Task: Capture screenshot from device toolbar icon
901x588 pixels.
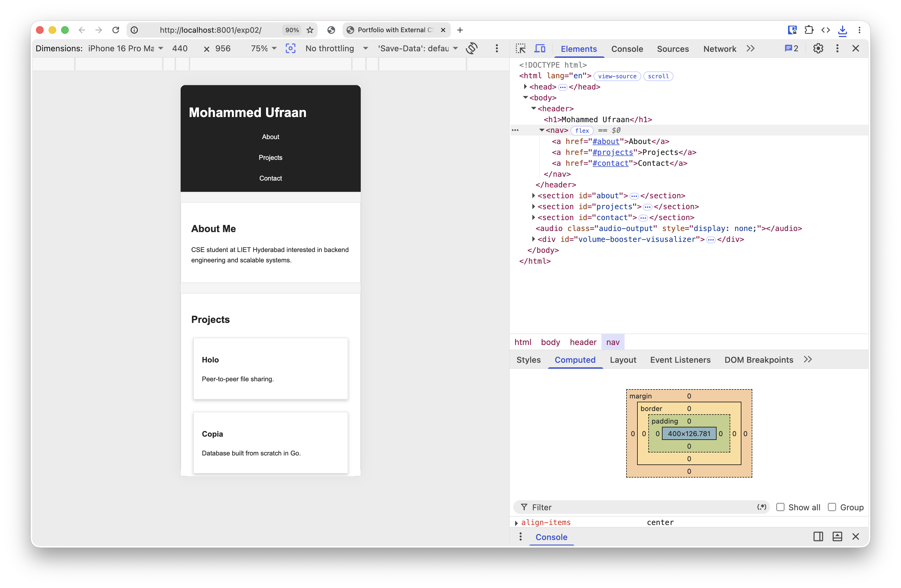Action: tap(290, 49)
